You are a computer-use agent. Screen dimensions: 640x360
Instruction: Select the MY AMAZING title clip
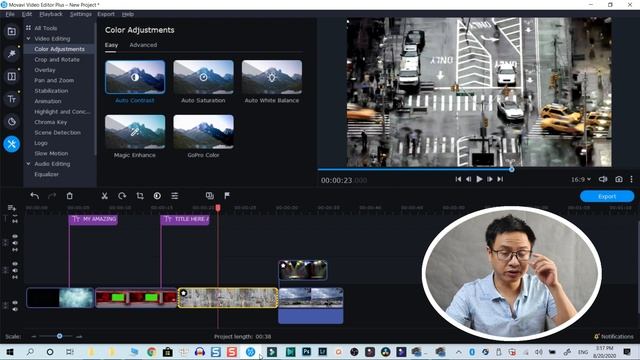coord(93,220)
